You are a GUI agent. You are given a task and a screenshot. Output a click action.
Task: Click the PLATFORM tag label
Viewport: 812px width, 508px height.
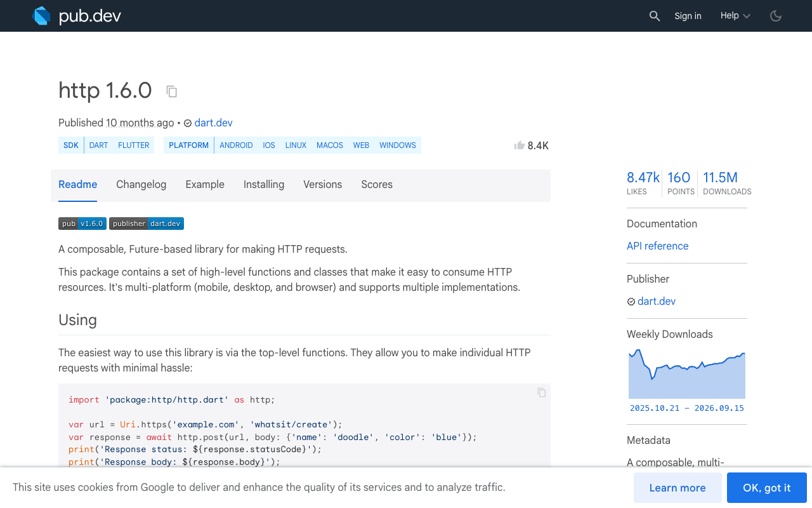(188, 145)
